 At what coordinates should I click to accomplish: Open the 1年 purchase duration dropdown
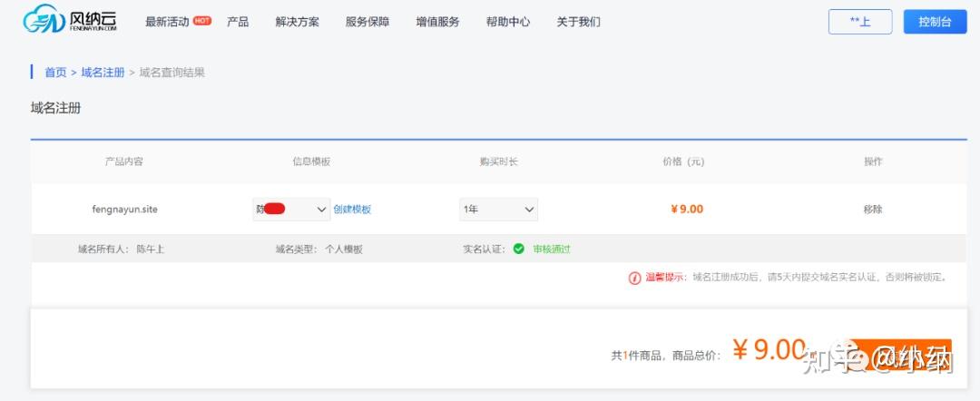pos(498,210)
